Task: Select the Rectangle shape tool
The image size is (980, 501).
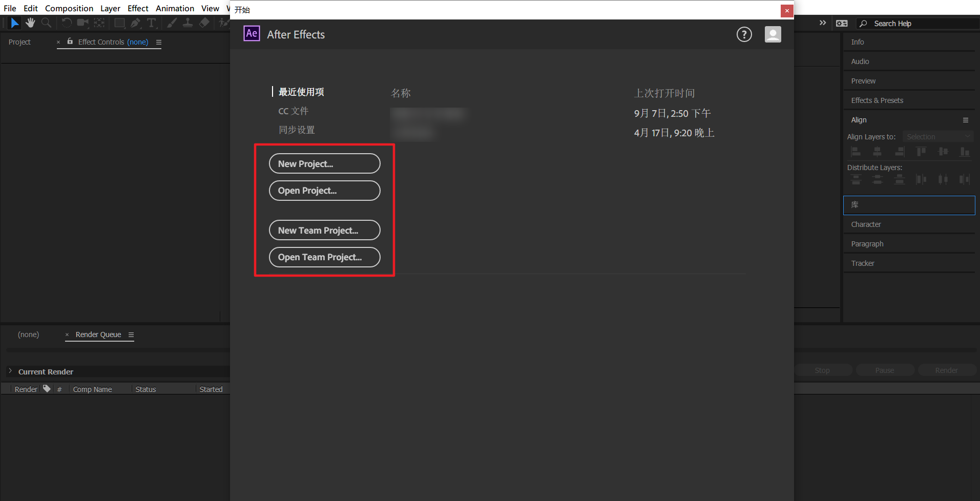Action: coord(119,23)
